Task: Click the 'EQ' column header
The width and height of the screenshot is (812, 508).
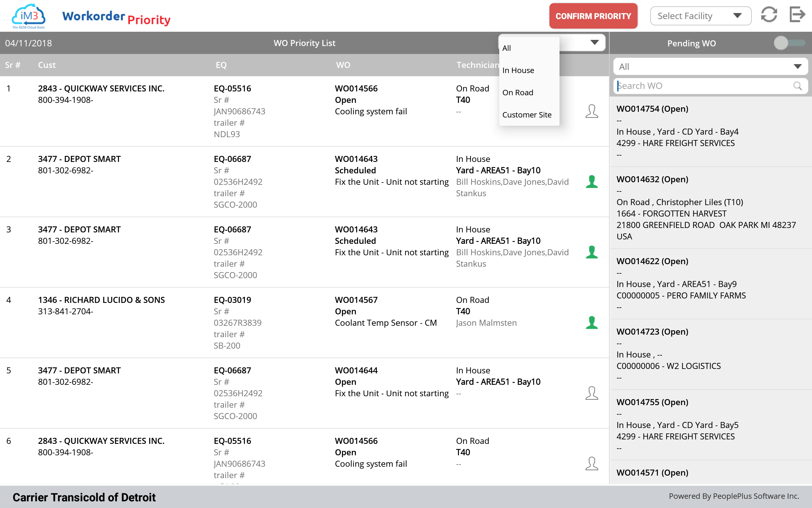Action: click(x=221, y=65)
